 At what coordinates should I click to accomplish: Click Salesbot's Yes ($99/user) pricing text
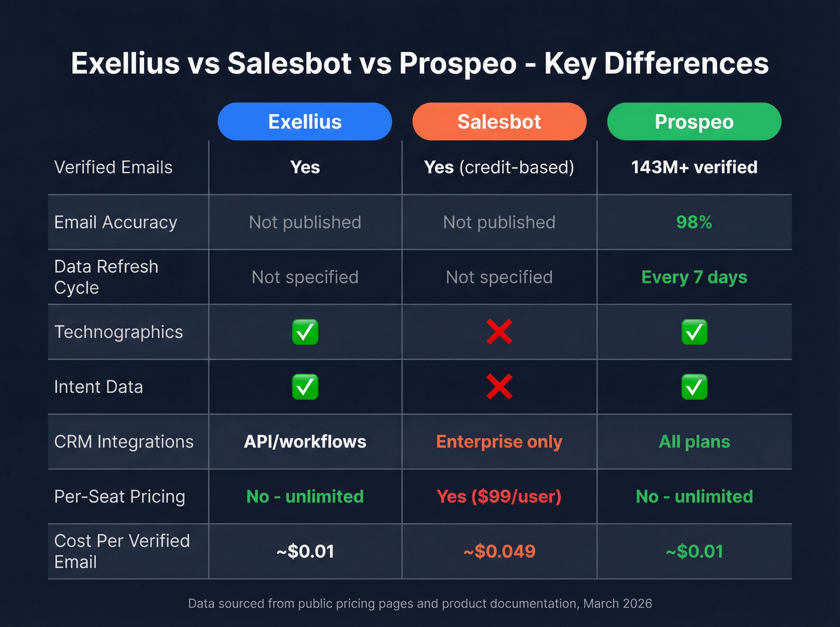[x=499, y=497]
